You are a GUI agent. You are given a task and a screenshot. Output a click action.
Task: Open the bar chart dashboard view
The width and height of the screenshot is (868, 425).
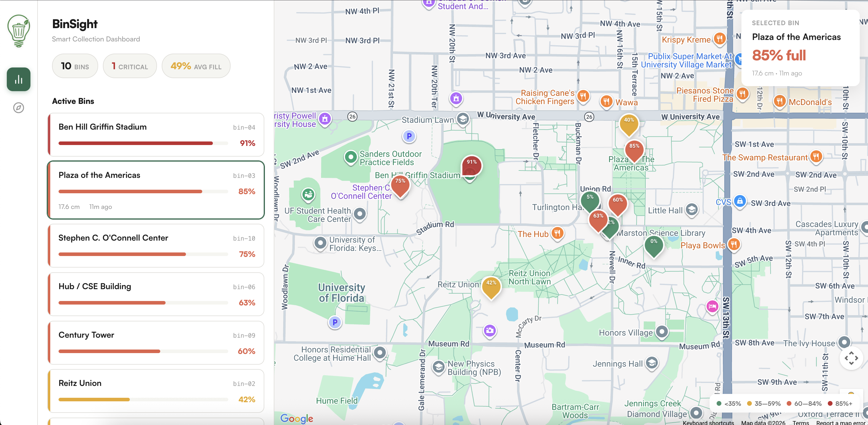(19, 79)
